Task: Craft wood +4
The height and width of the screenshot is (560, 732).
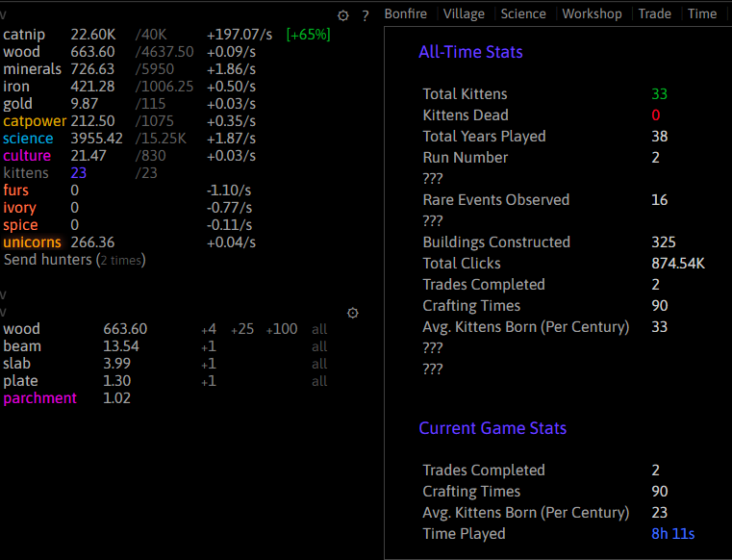Action: click(x=209, y=329)
